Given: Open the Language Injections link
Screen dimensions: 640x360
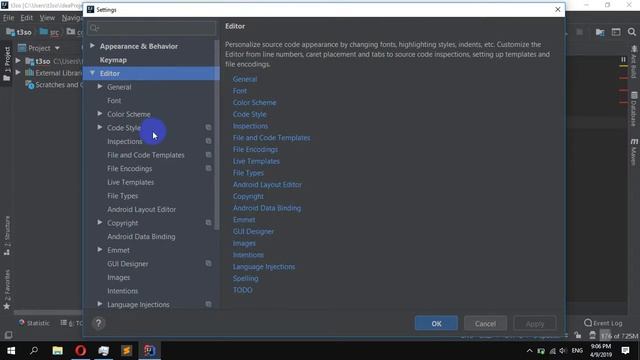Looking at the screenshot, I should point(264,267).
